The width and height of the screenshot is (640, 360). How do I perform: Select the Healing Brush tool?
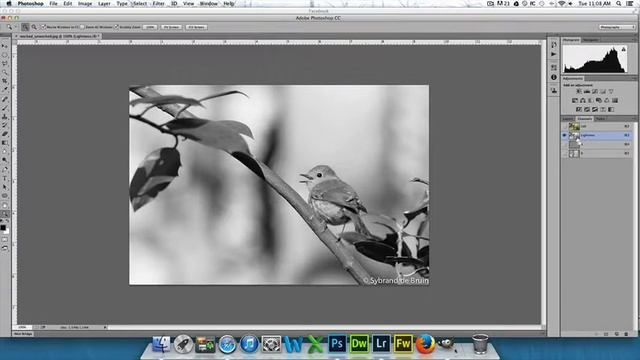tap(5, 99)
